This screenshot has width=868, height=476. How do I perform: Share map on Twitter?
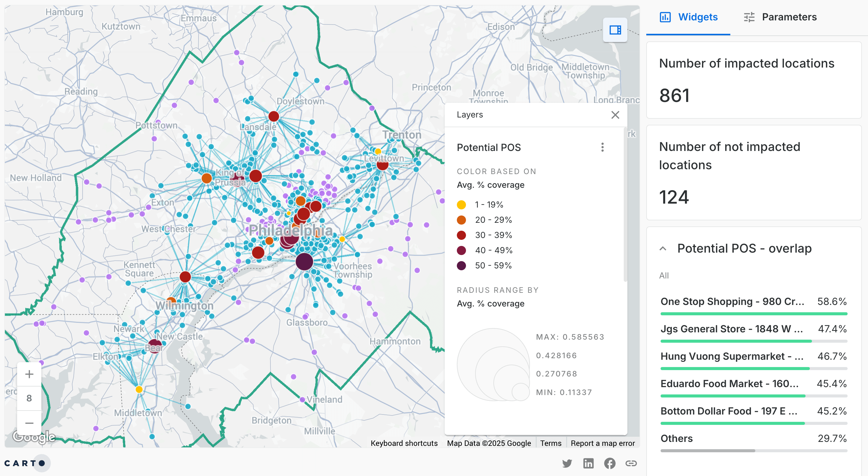(x=567, y=463)
